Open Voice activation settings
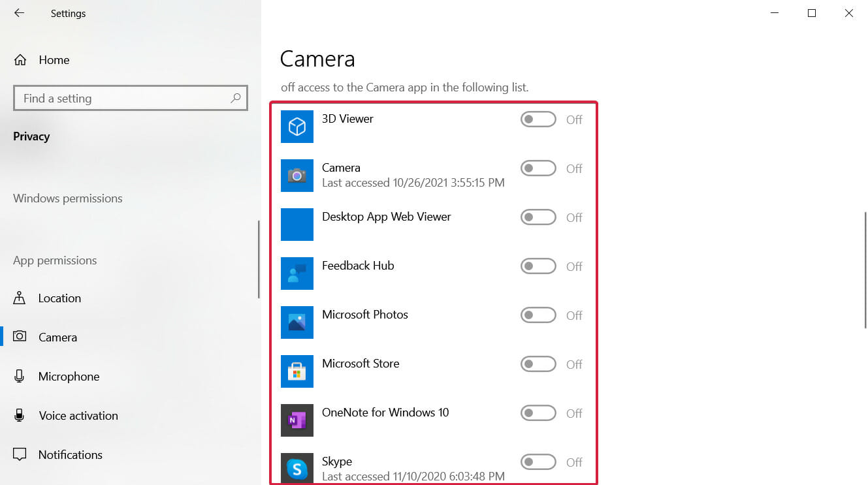Screen dimensions: 868x485 [x=131, y=416]
